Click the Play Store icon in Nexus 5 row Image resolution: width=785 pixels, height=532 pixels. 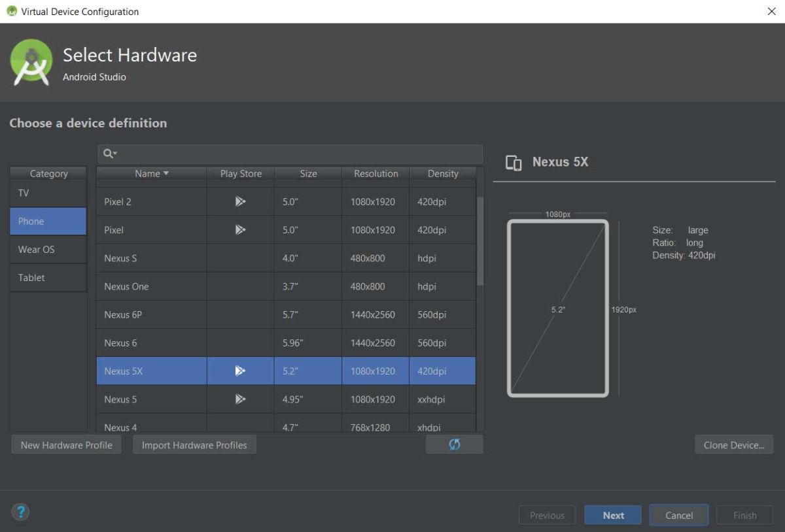coord(240,399)
